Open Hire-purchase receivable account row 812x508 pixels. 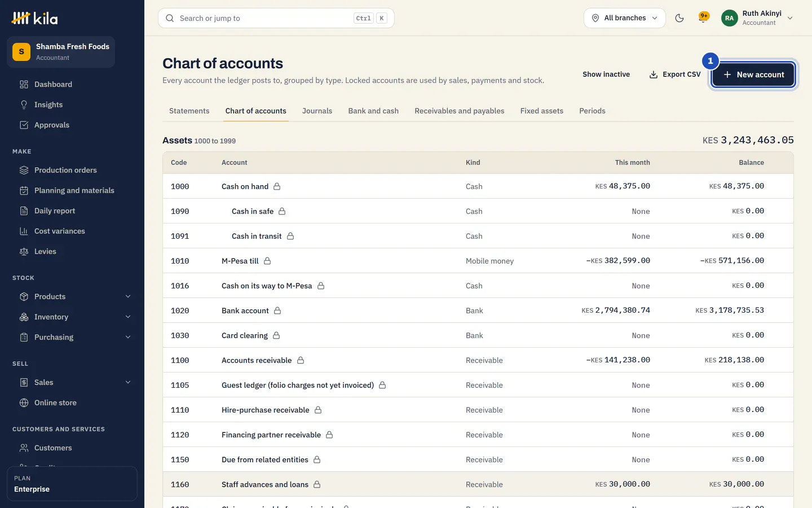(x=478, y=410)
